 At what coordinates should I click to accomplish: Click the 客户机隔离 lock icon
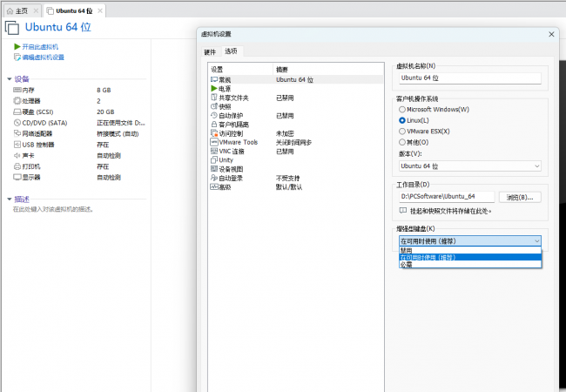pyautogui.click(x=214, y=125)
